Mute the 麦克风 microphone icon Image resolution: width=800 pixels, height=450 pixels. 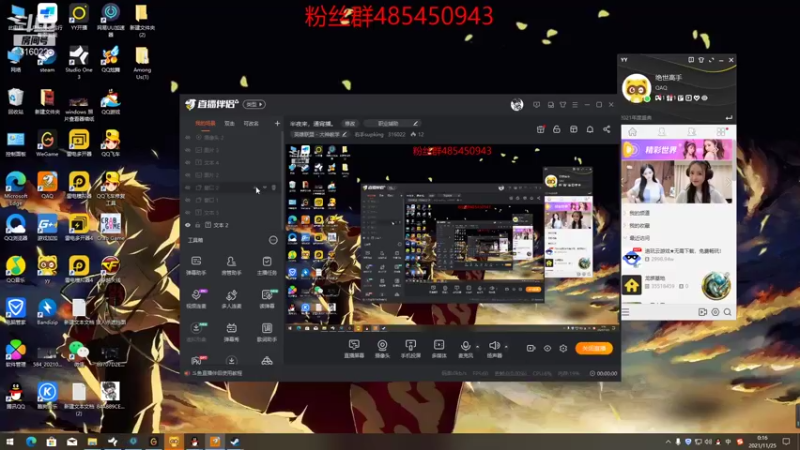465,346
